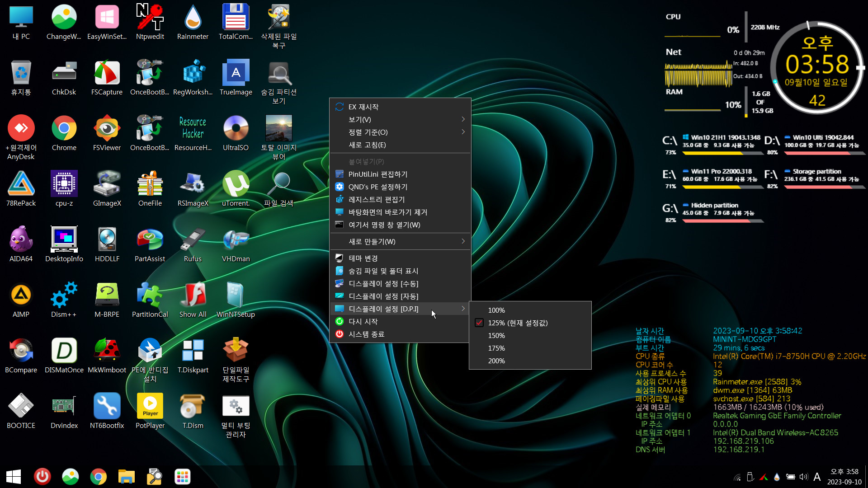The image size is (868, 488).
Task: Launch WinNTSetup desktop icon
Action: (236, 300)
